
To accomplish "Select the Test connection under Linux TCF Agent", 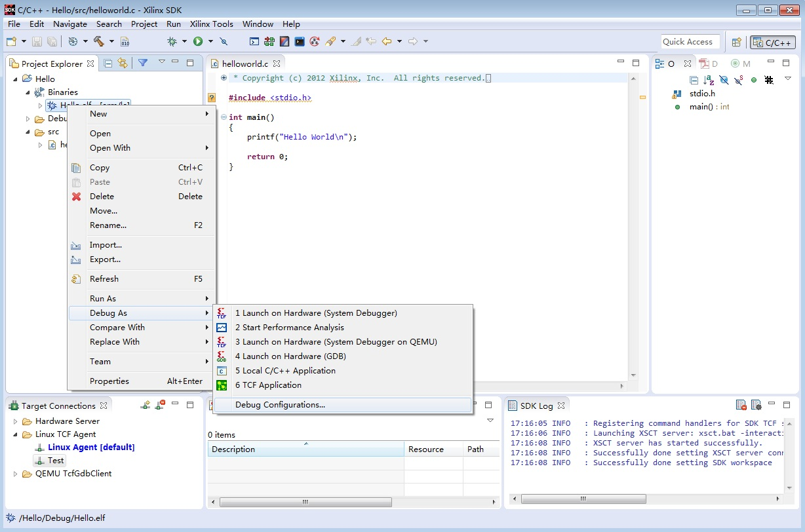I will [x=56, y=461].
